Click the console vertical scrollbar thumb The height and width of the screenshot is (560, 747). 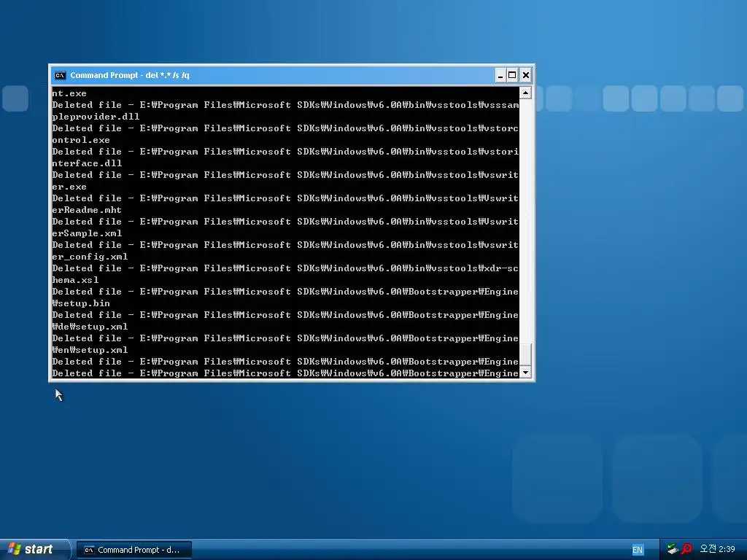pos(525,355)
